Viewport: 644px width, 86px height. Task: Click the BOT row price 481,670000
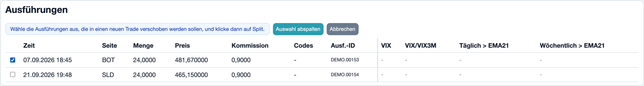point(191,60)
